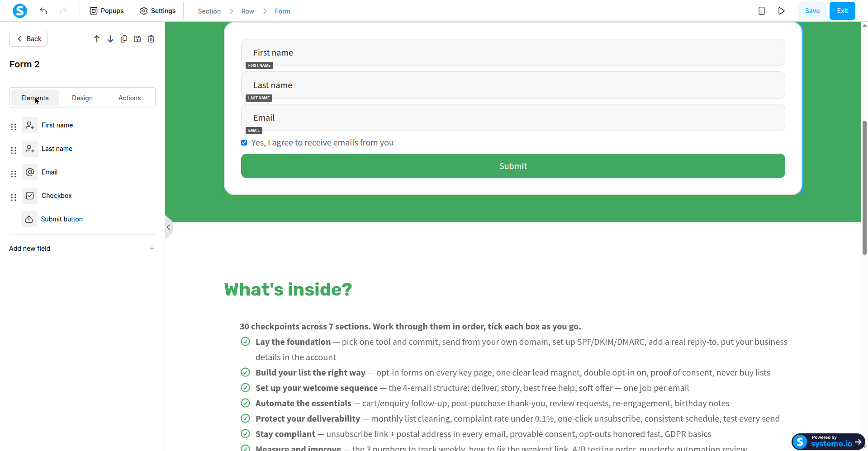
Task: Switch to the Design tab
Action: (x=82, y=98)
